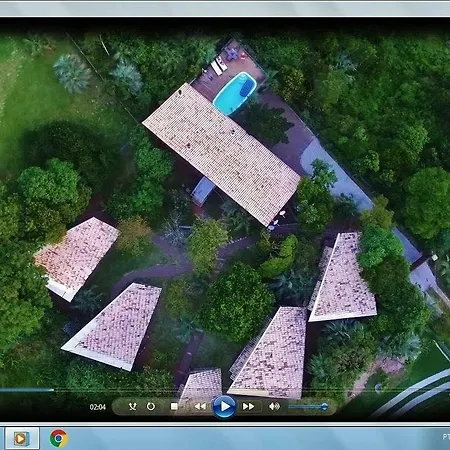Image resolution: width=450 pixels, height=450 pixels.
Task: Click the next/fast-forward double-arrow button
Action: [248, 406]
